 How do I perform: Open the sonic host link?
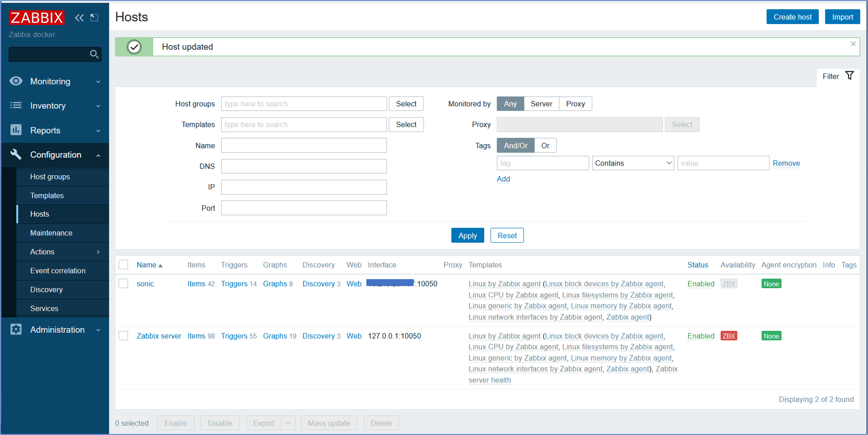[x=145, y=284]
